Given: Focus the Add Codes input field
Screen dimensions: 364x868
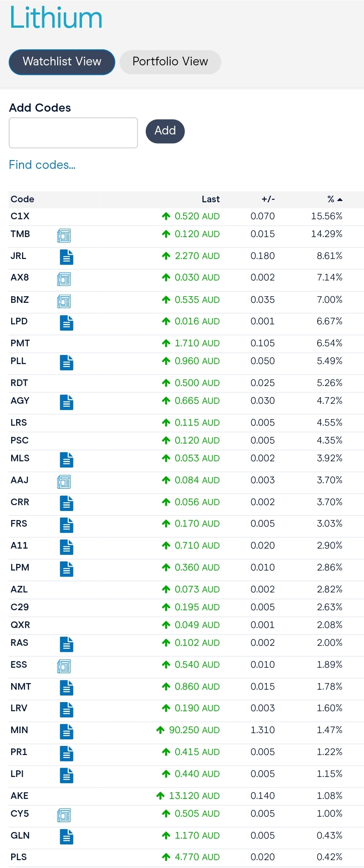Looking at the screenshot, I should (x=73, y=133).
